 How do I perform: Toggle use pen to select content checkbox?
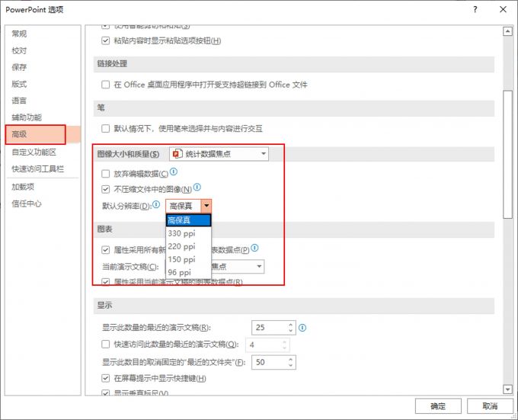point(105,129)
